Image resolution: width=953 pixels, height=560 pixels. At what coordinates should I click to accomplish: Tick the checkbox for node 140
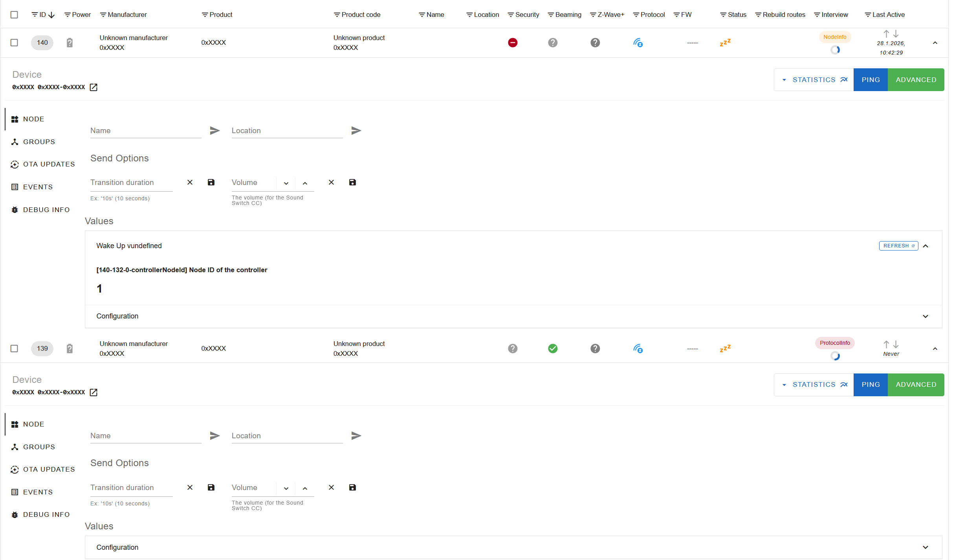point(14,42)
